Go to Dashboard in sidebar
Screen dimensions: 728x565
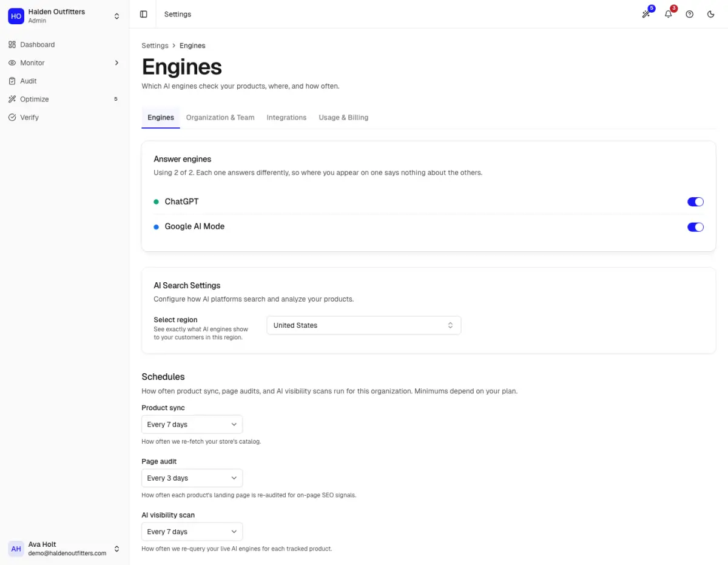tap(64, 44)
